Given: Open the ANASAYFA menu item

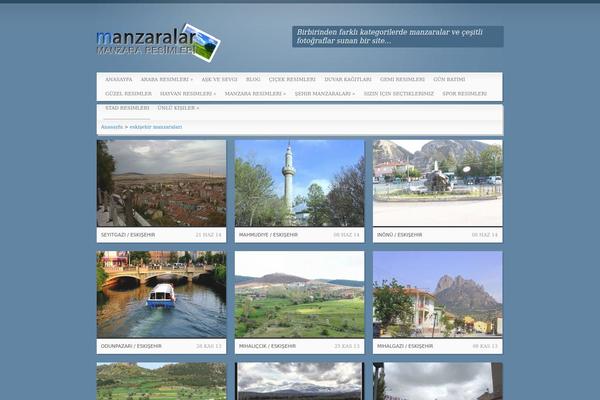Looking at the screenshot, I should (119, 79).
